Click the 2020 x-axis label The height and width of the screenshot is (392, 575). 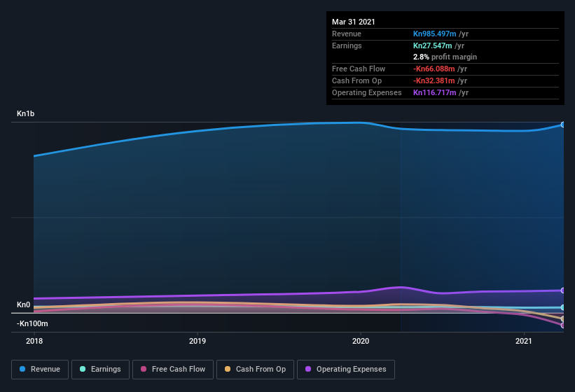tap(361, 341)
